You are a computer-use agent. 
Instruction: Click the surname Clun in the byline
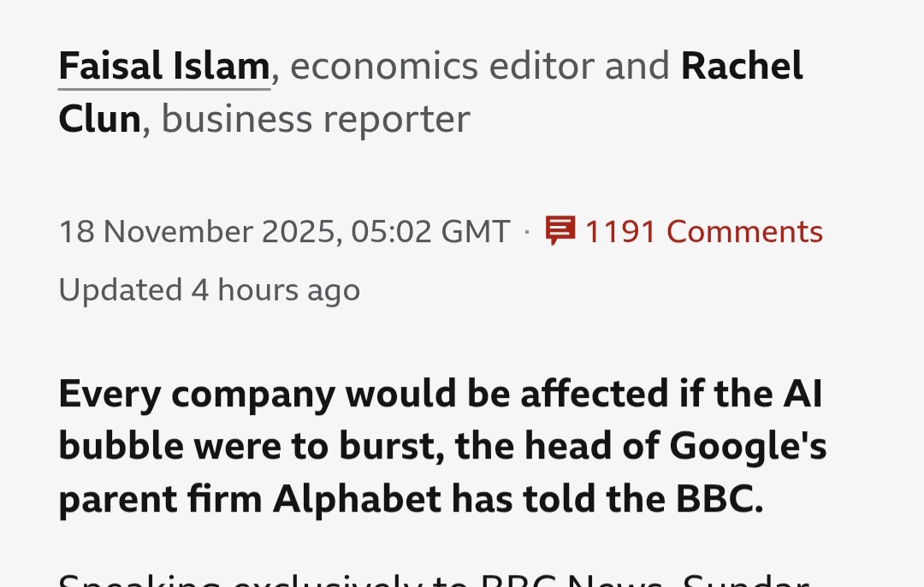[99, 119]
